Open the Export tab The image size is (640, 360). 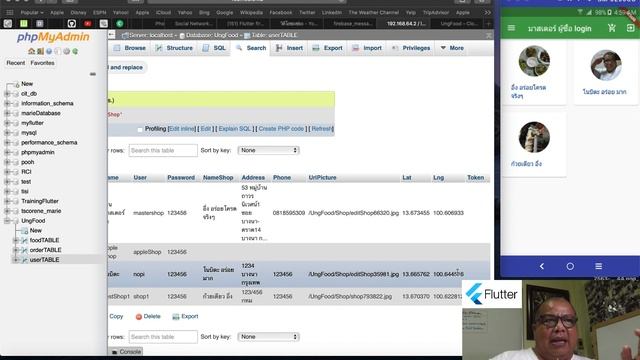(327, 48)
